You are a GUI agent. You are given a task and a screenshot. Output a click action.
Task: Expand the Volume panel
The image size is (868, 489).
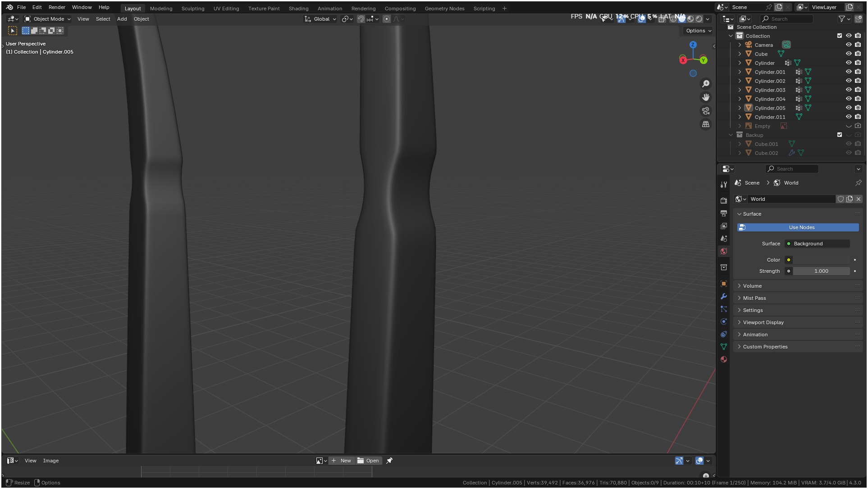point(752,286)
